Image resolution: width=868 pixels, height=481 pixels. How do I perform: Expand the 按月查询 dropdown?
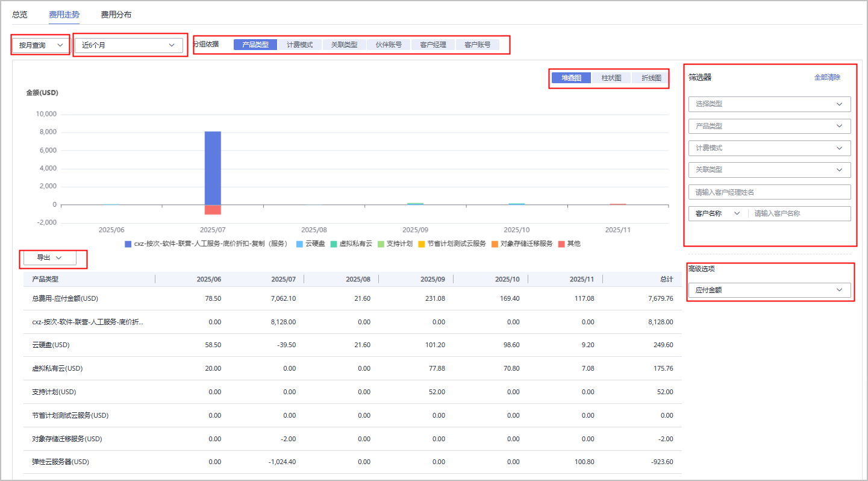tap(40, 45)
